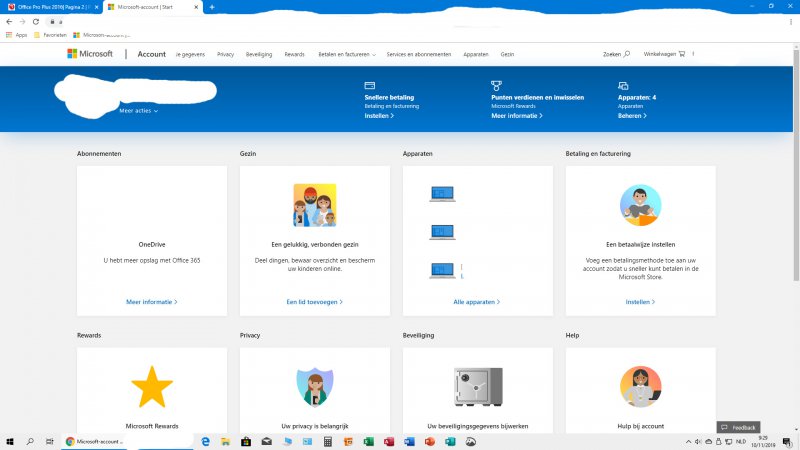Click the Help support agent illustration

[640, 387]
